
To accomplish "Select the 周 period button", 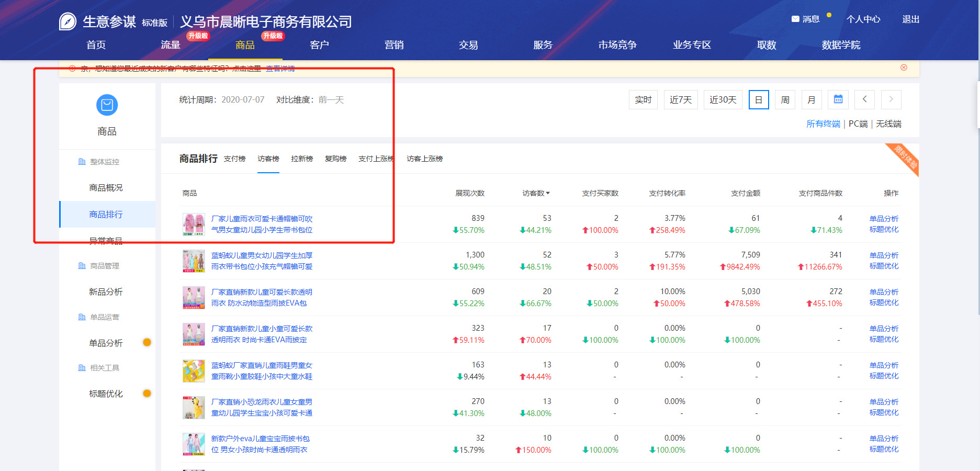I will pos(785,99).
